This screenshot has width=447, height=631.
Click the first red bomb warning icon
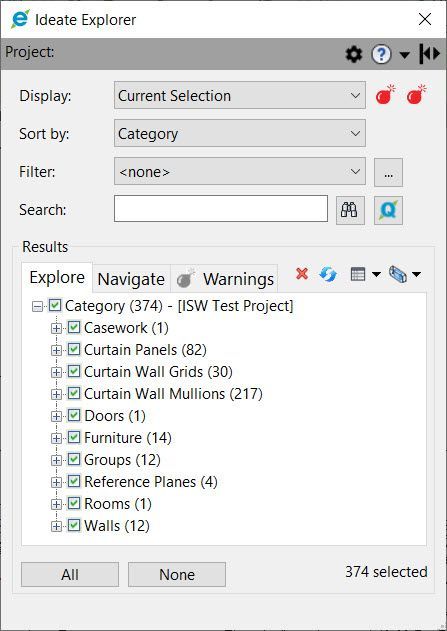(385, 95)
